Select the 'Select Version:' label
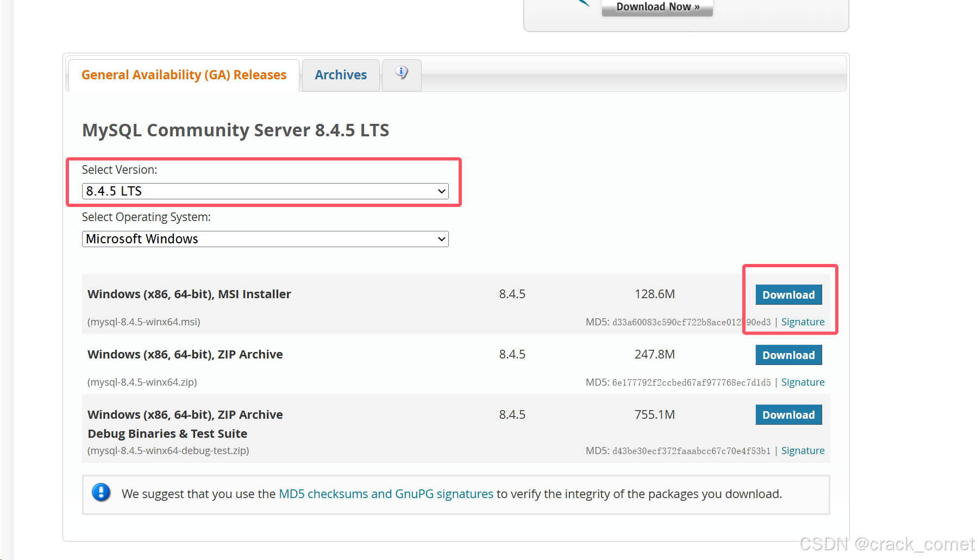Viewport: 977px width, 560px height. tap(120, 170)
